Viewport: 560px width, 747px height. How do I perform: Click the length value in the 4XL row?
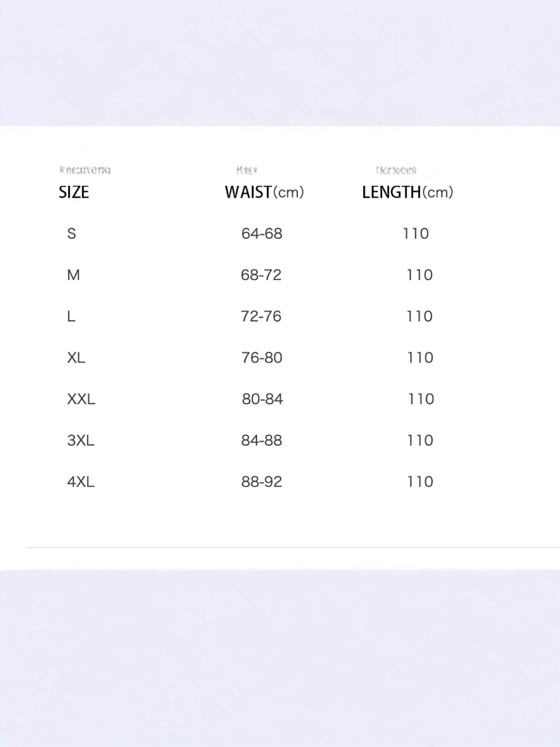[x=420, y=482]
